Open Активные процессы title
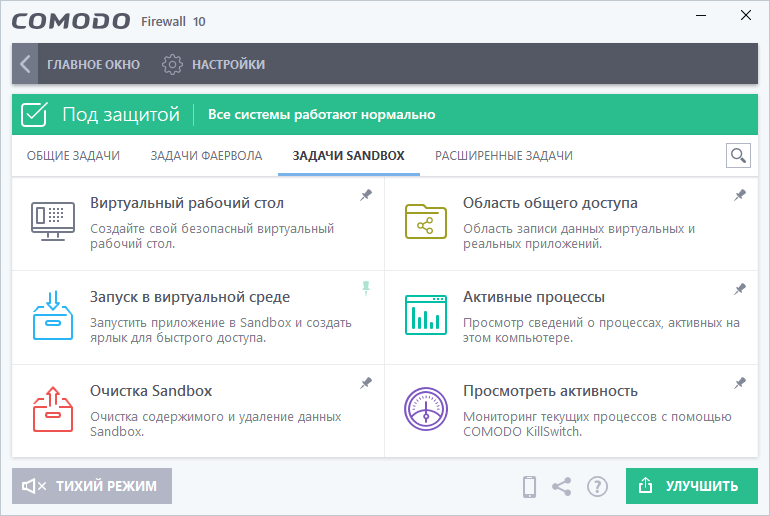 point(534,297)
